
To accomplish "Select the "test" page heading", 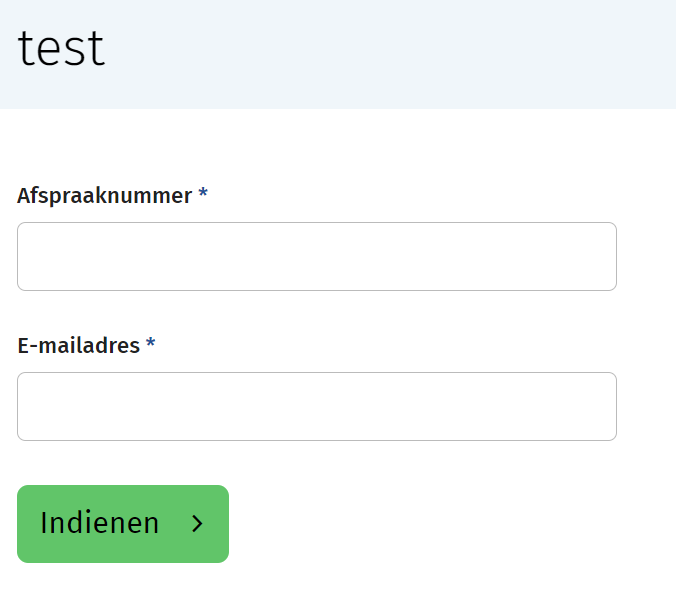I will point(61,49).
